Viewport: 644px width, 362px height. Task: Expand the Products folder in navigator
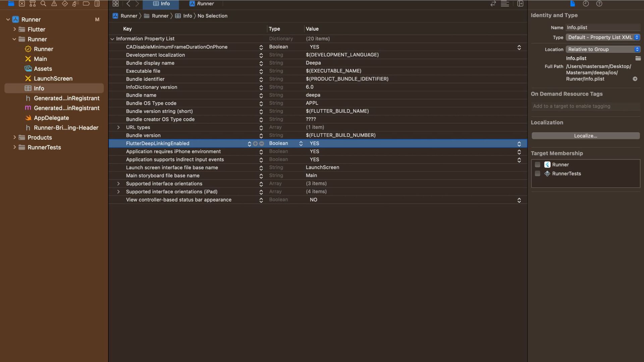[14, 137]
